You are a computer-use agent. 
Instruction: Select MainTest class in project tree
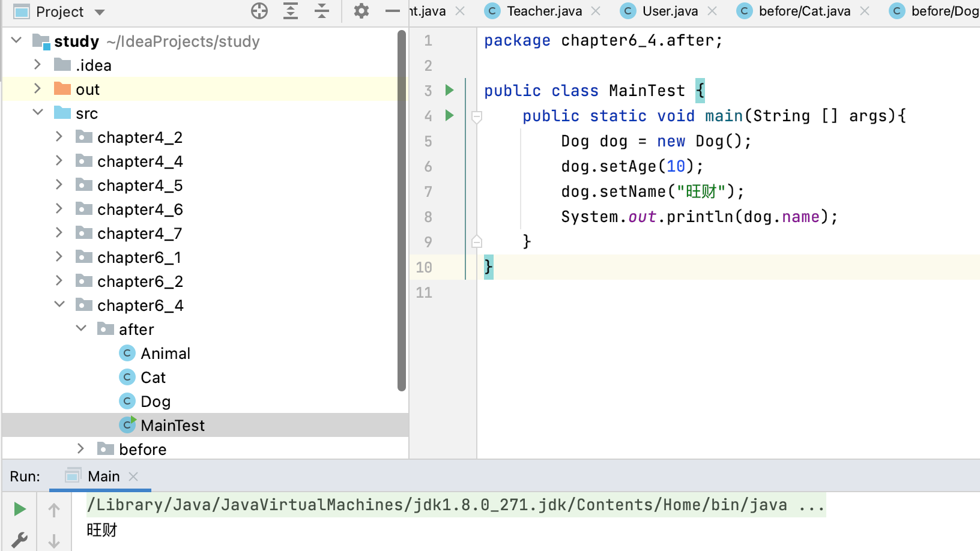point(172,426)
